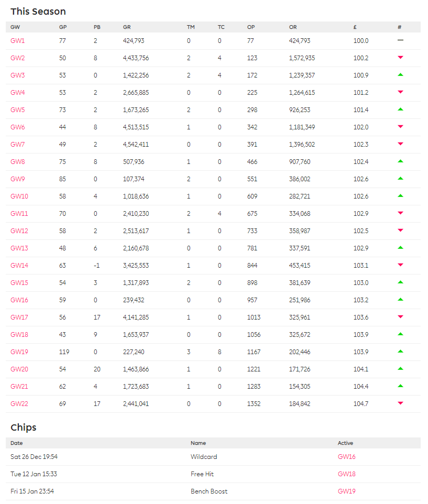Select the green rank arrow for GW9
Viewport: 428px width, 504px height.
point(401,179)
